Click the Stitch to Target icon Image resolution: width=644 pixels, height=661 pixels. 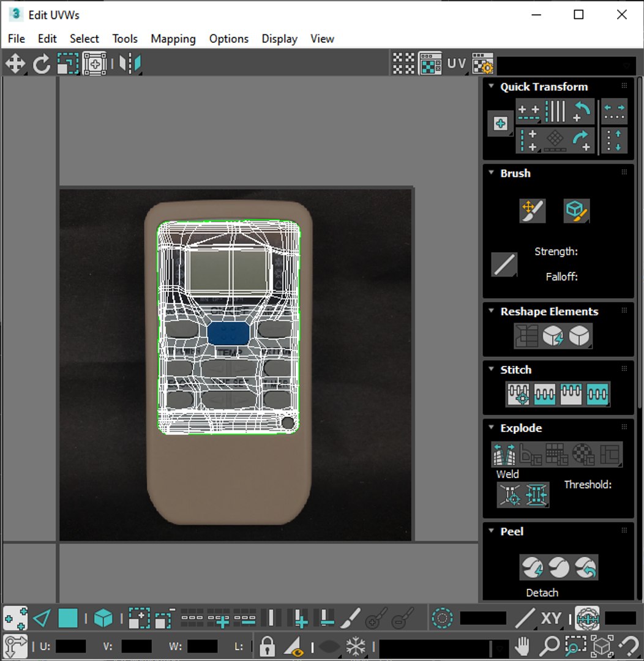click(519, 394)
